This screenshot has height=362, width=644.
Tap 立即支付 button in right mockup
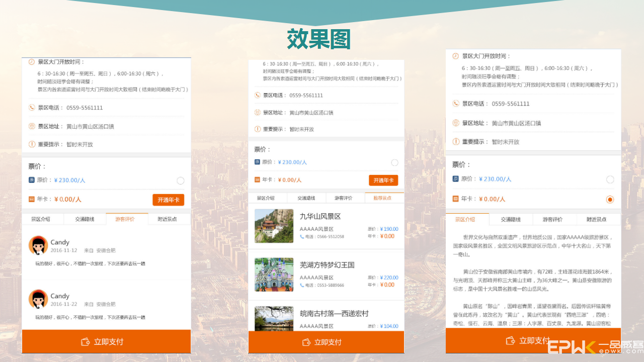pyautogui.click(x=533, y=341)
